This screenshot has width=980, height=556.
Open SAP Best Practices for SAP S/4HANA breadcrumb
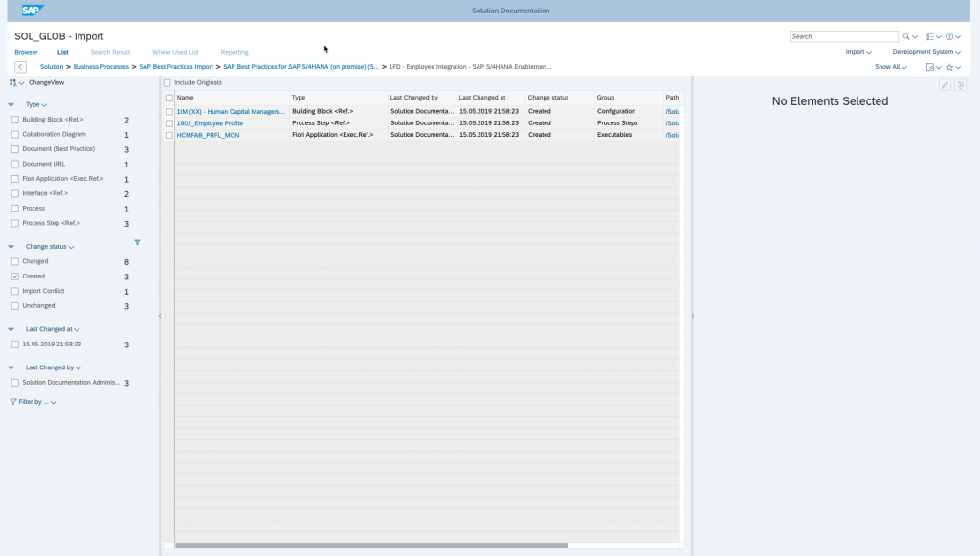(301, 67)
